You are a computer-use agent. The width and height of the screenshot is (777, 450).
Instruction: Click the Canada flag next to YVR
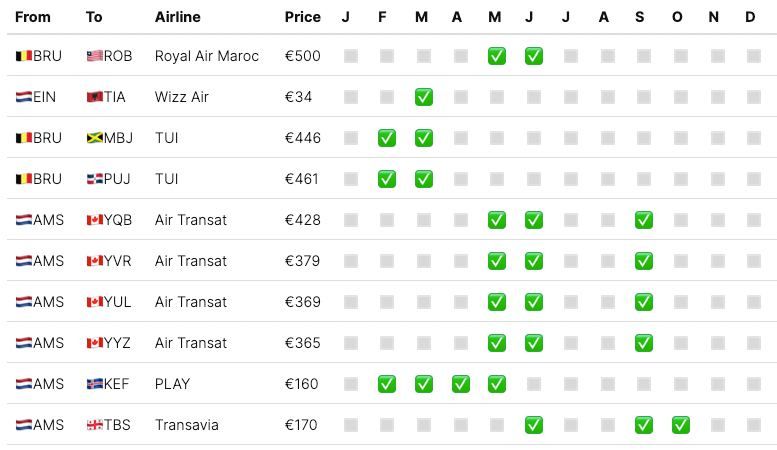(94, 261)
